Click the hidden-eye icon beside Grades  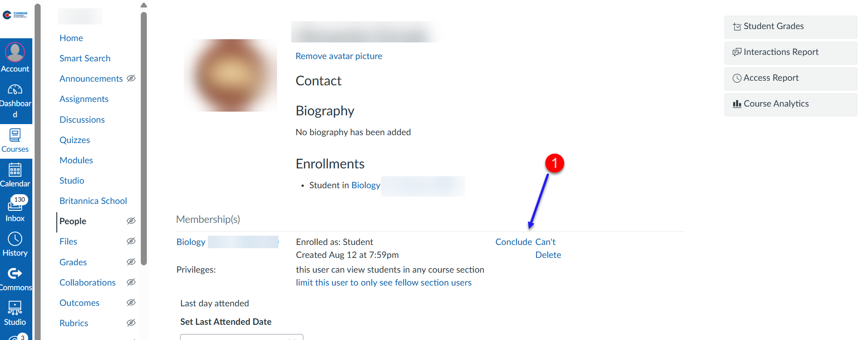[x=131, y=262]
